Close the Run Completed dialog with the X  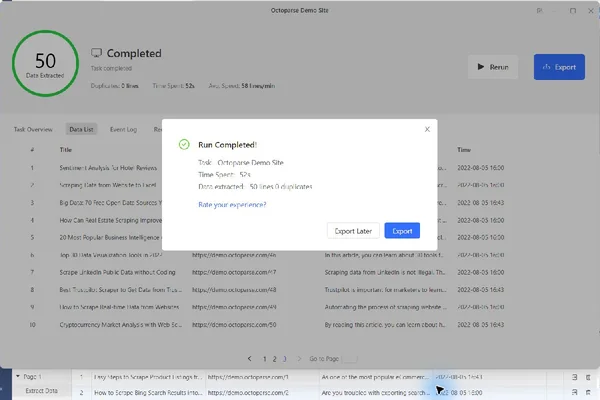pyautogui.click(x=427, y=129)
